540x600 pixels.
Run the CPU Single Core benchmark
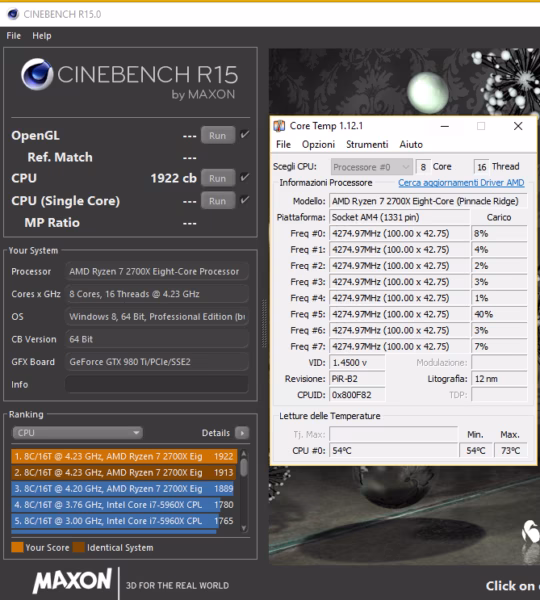pyautogui.click(x=217, y=201)
